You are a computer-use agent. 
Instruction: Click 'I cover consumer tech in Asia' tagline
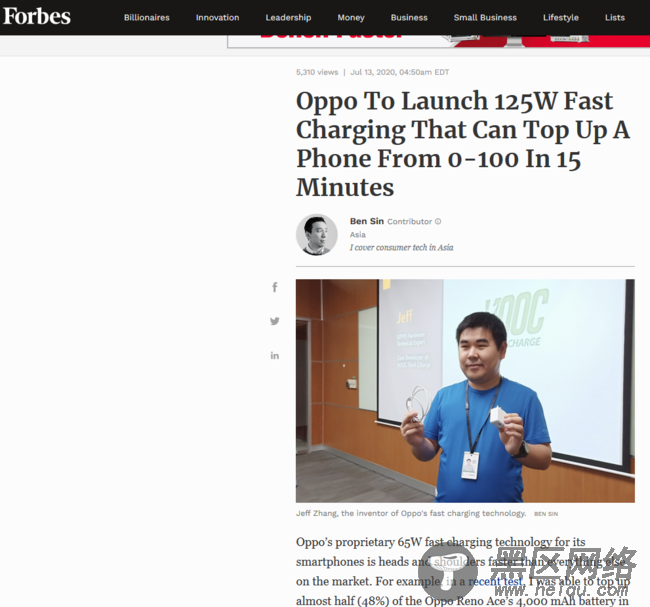pos(402,248)
